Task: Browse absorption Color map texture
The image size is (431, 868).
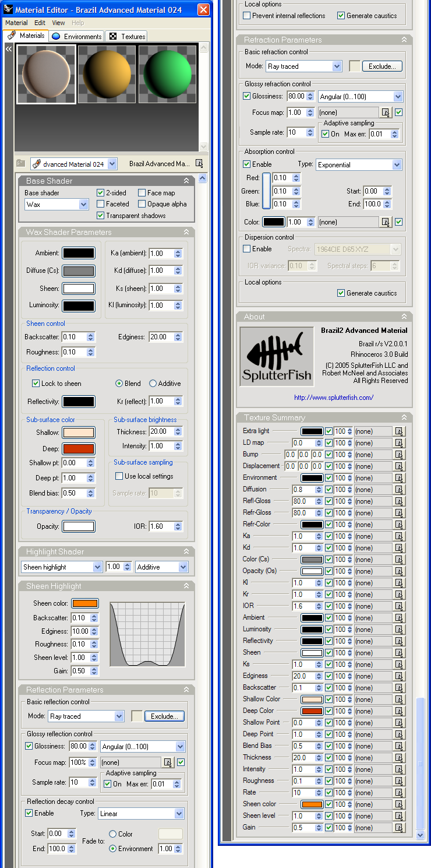Action: point(386,222)
